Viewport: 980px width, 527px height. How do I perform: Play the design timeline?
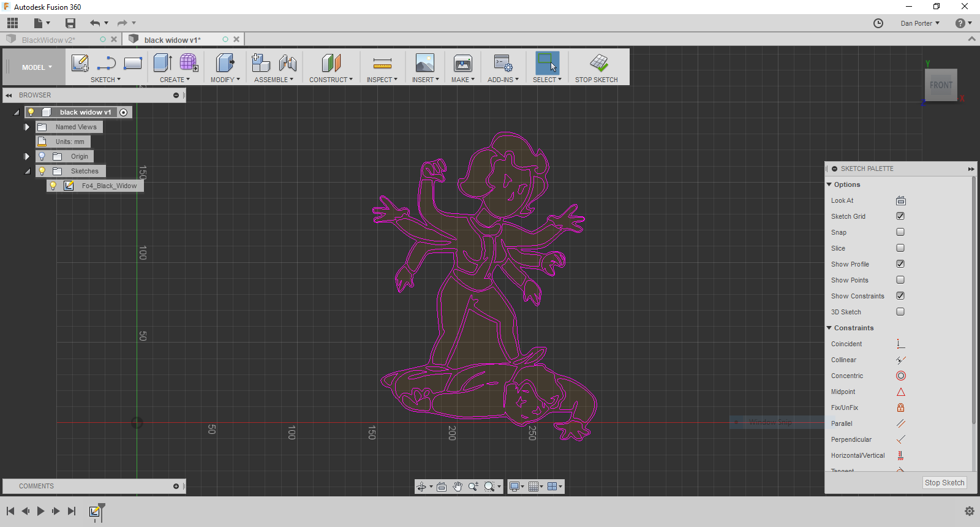[40, 511]
